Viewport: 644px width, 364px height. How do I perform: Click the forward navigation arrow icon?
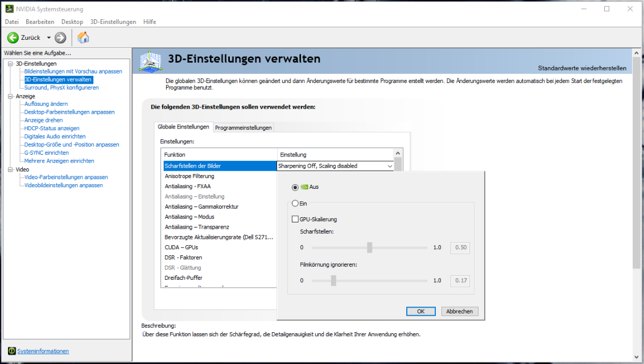coord(60,38)
